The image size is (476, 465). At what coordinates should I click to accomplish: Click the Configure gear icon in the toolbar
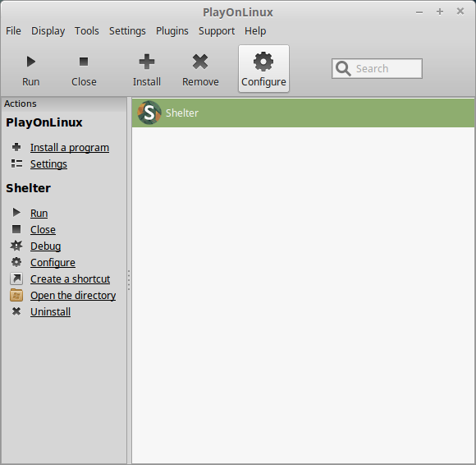click(263, 62)
